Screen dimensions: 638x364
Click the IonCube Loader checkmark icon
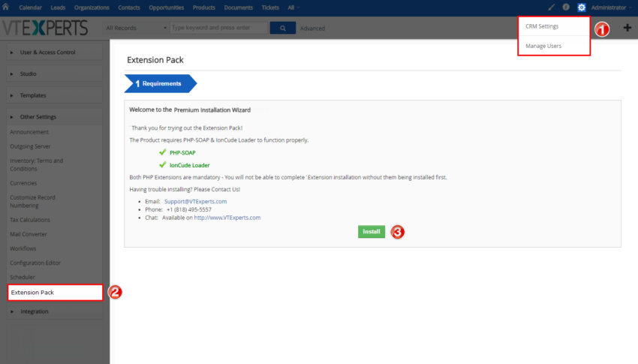(163, 164)
